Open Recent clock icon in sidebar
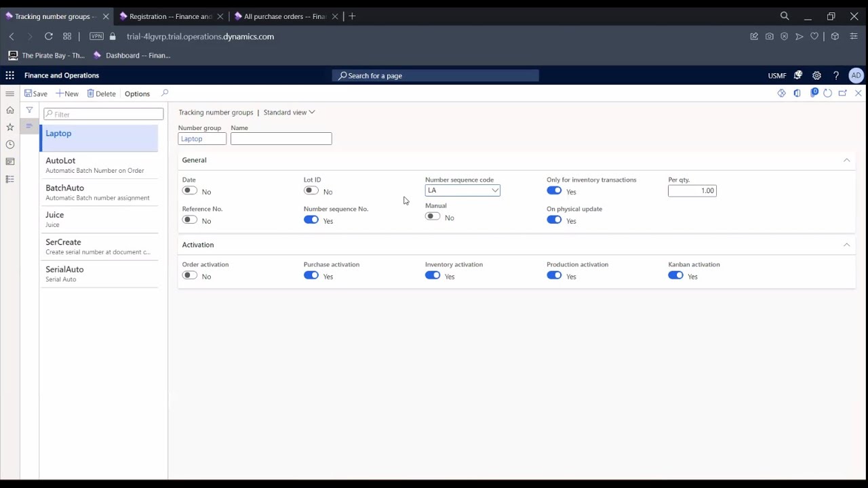Image resolution: width=868 pixels, height=488 pixels. [9, 144]
